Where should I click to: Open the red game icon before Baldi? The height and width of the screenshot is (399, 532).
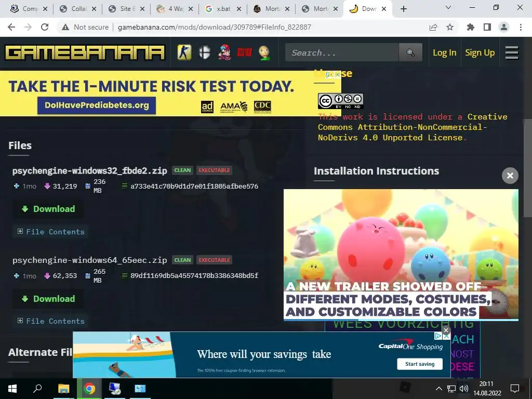click(244, 52)
